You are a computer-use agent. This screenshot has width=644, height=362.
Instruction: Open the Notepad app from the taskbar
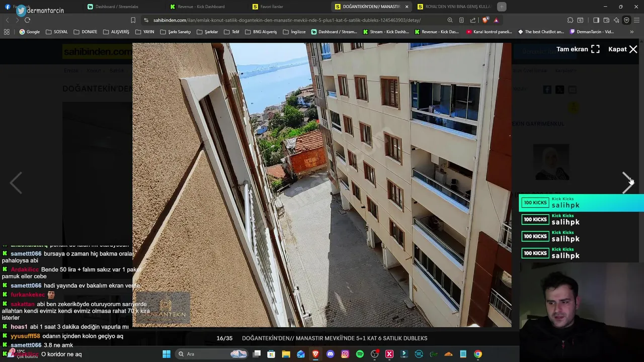[463, 354]
